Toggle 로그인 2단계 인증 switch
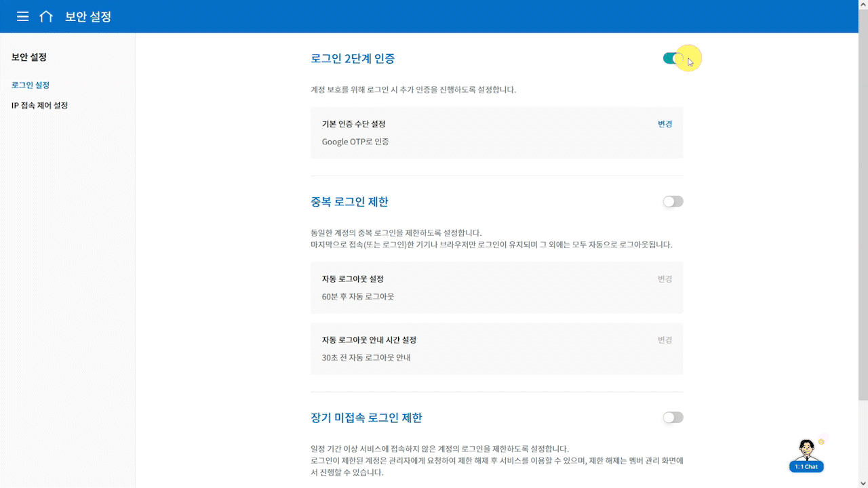The image size is (868, 488). click(x=673, y=58)
